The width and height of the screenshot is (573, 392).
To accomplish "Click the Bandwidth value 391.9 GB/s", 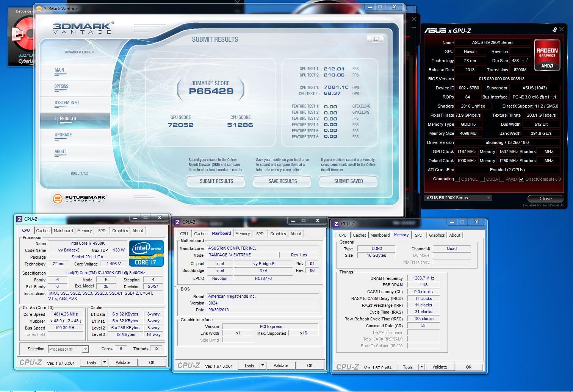I will [541, 133].
